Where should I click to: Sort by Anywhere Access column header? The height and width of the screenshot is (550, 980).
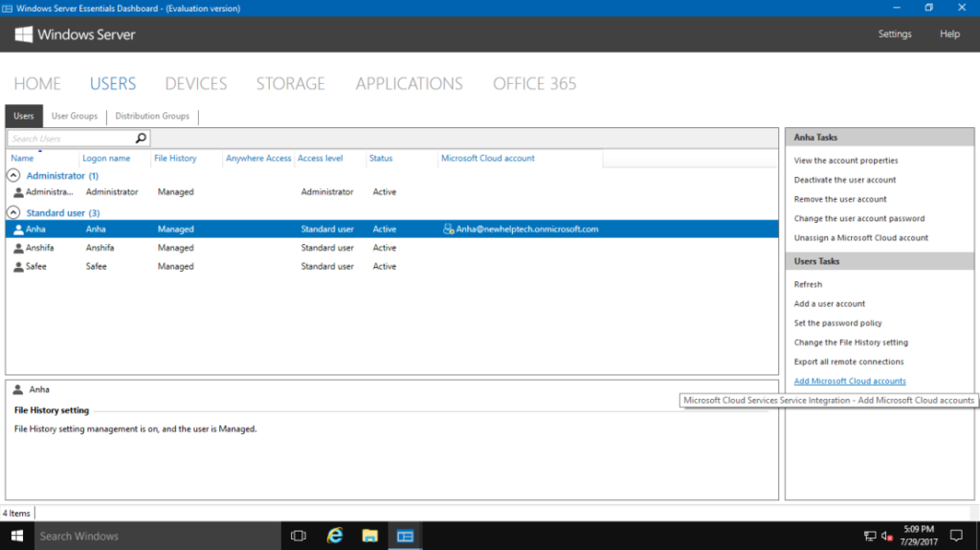pyautogui.click(x=258, y=158)
